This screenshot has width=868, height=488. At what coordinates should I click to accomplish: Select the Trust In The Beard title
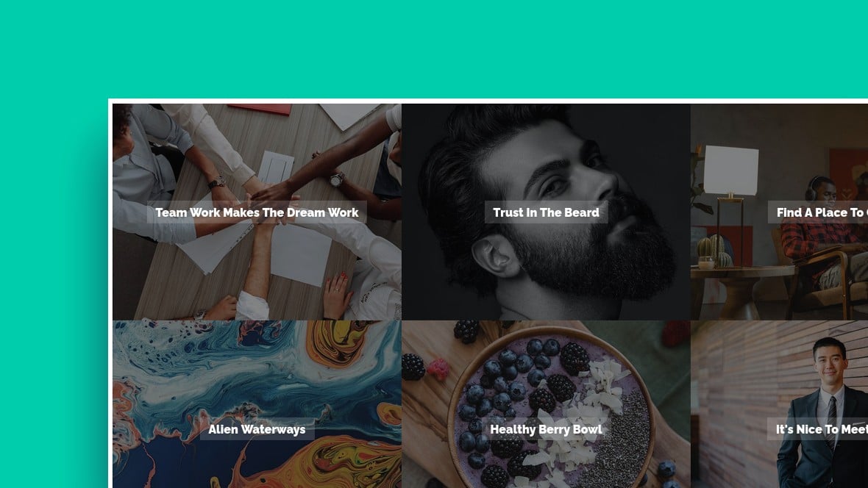(547, 212)
